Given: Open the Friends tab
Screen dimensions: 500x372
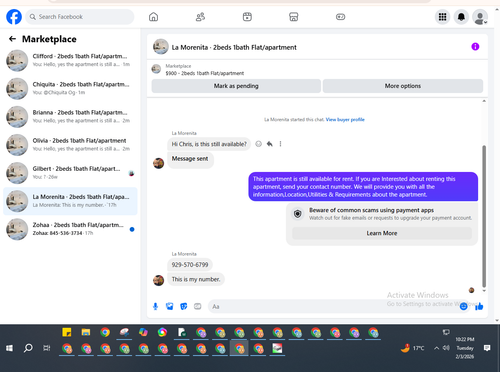Looking at the screenshot, I should pos(200,17).
